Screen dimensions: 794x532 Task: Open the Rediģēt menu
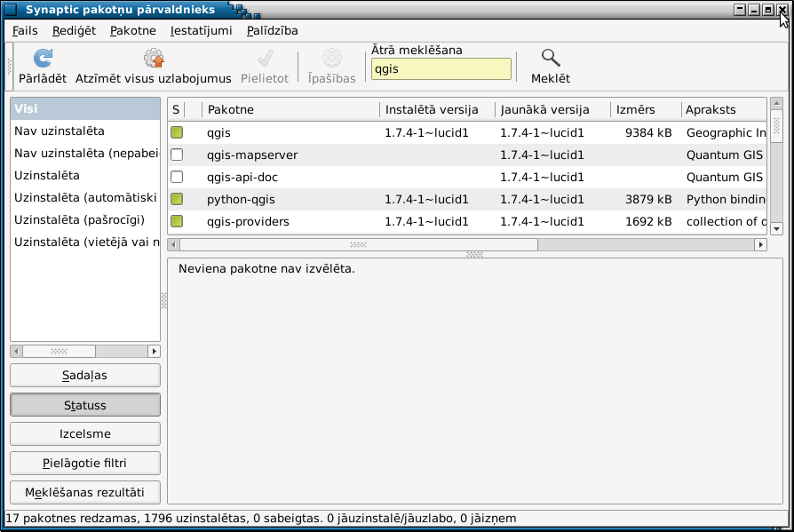[x=74, y=30]
